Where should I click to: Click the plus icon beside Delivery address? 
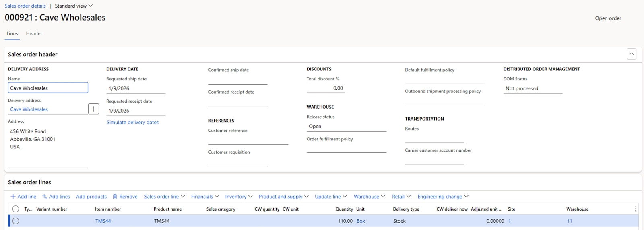[x=93, y=109]
